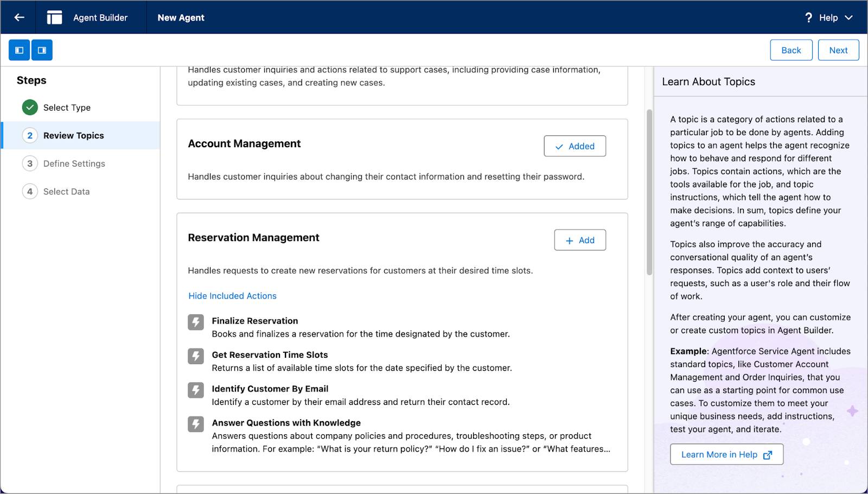
Task: Open Learn More in Help link
Action: [x=726, y=454]
